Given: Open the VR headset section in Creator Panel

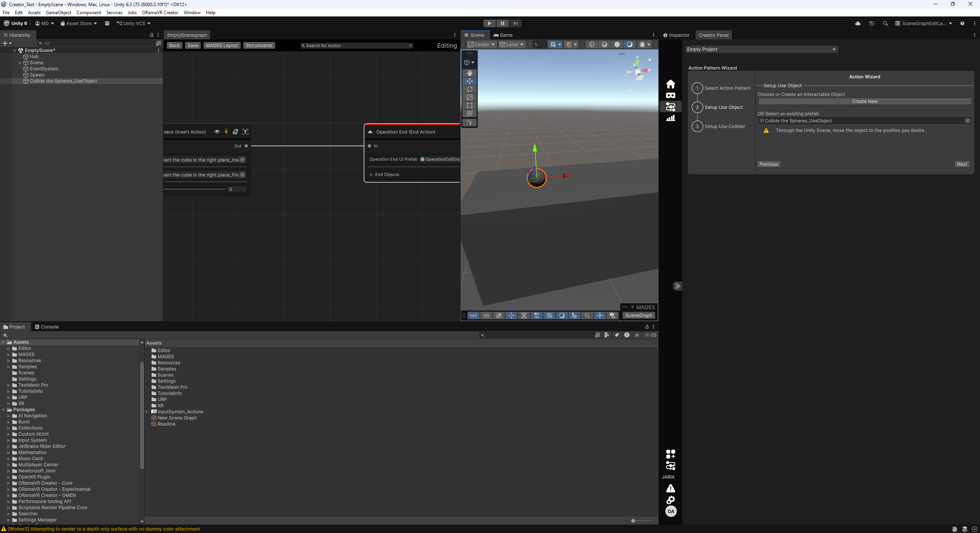Looking at the screenshot, I should pos(671,95).
